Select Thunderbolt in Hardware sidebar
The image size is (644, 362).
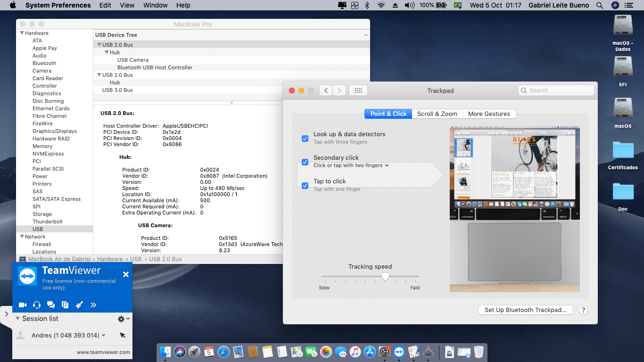[x=48, y=222]
